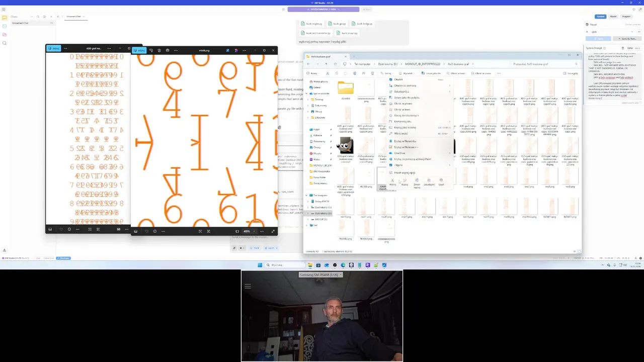644x362 pixels.
Task: Choose Edytuj w Notatniku in the context menu
Action: (419, 141)
